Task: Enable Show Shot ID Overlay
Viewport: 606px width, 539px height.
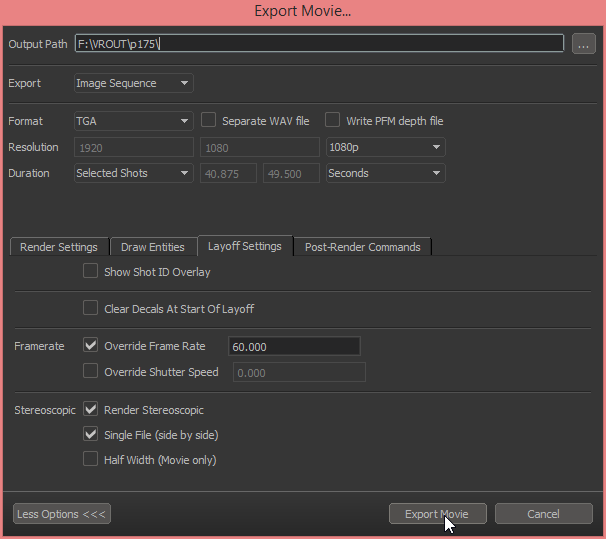Action: coord(91,271)
